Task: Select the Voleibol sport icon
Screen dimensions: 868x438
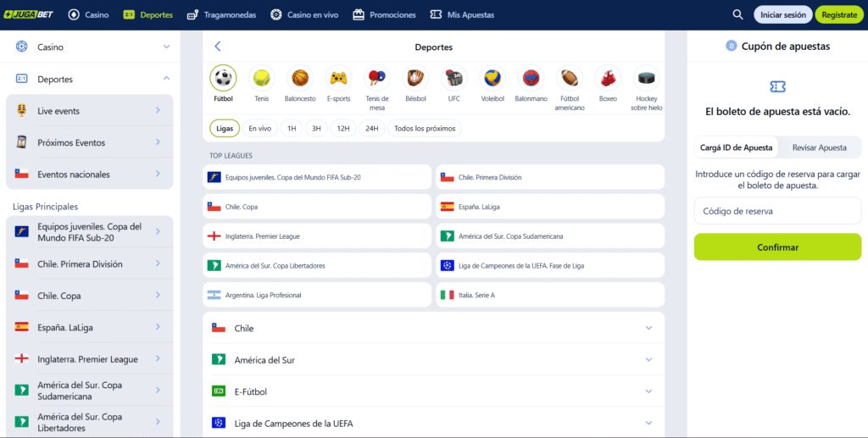Action: click(492, 78)
